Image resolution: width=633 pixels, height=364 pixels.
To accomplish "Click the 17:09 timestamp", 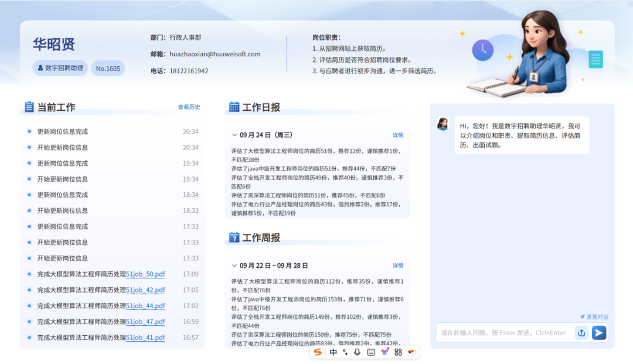I will coord(190,274).
